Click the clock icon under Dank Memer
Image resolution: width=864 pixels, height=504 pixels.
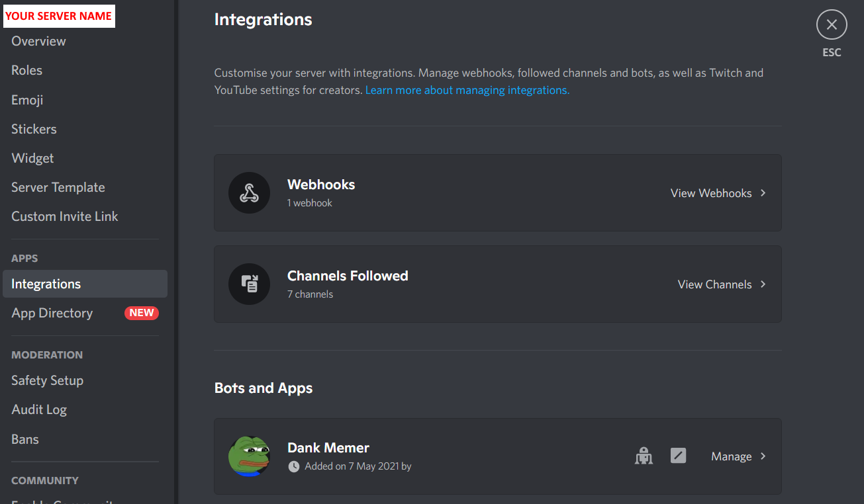(x=294, y=467)
